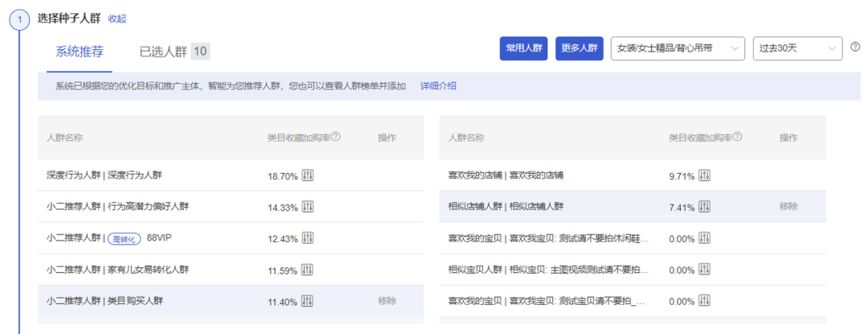Click the 更多人群 button

579,48
